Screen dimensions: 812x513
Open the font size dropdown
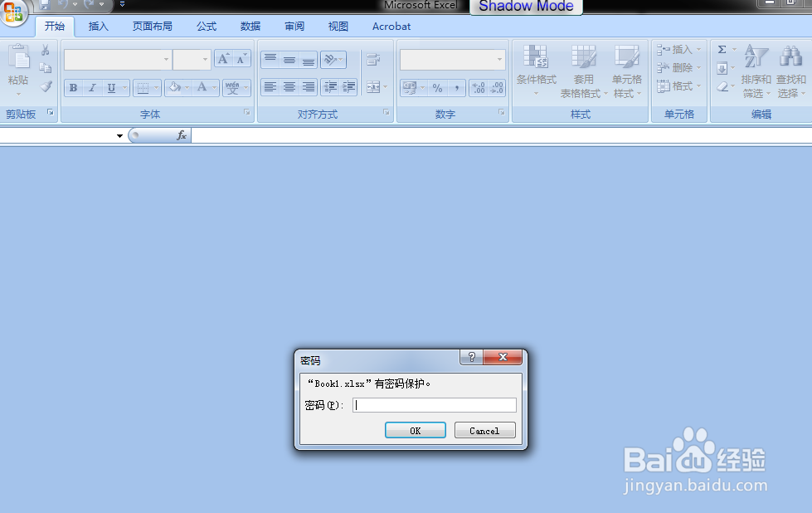[205, 59]
